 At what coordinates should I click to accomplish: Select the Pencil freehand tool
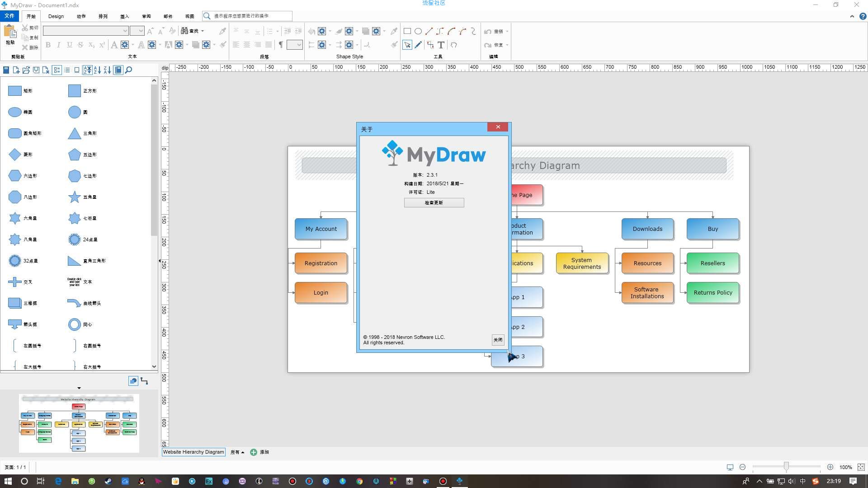[x=418, y=45]
